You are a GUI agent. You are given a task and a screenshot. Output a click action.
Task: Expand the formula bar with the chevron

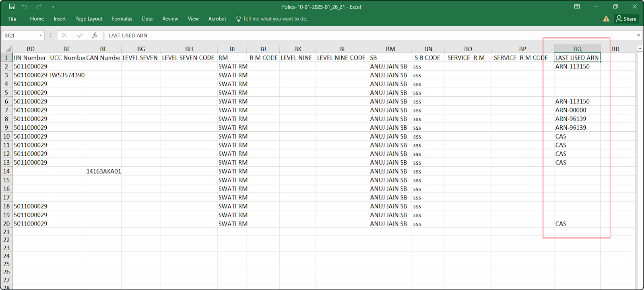639,35
